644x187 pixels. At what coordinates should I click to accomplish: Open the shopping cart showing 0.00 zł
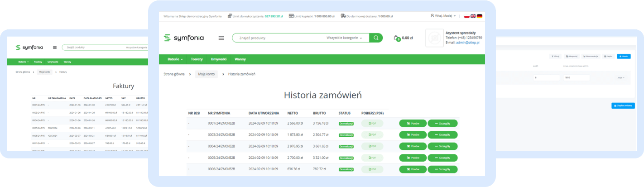(x=403, y=38)
